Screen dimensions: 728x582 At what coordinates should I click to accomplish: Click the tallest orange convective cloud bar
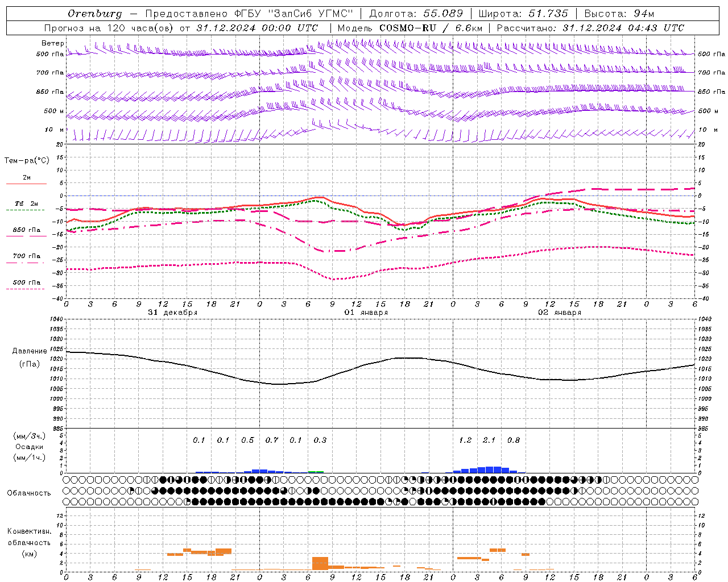[320, 563]
